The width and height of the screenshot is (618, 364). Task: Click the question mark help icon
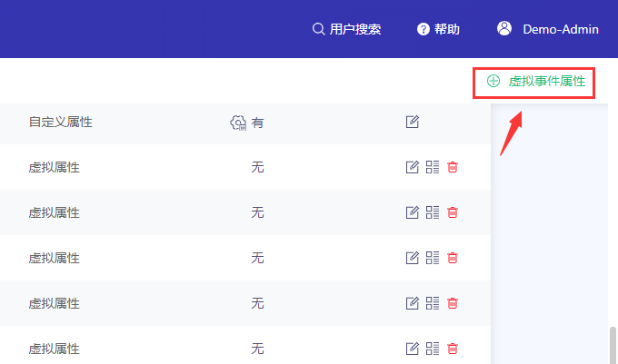point(423,29)
